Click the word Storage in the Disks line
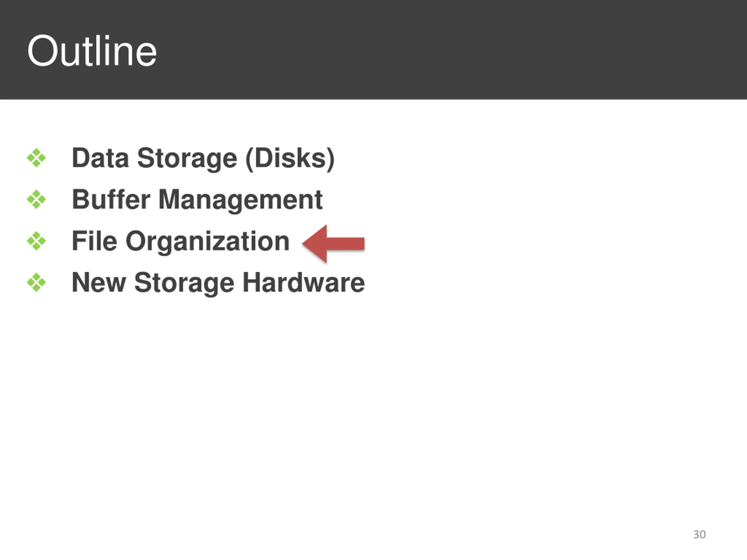The height and width of the screenshot is (560, 747). coord(187,158)
